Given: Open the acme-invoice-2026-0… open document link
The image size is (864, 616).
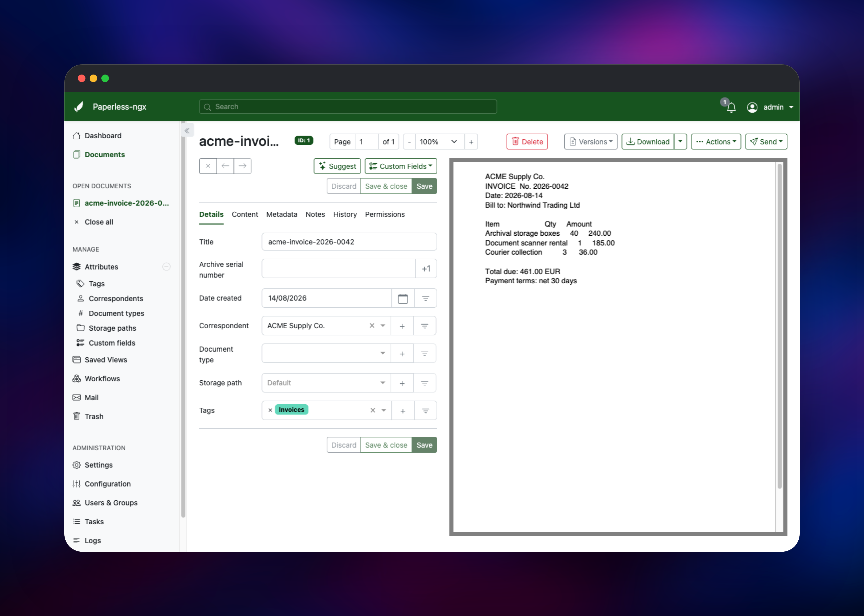Looking at the screenshot, I should 121,203.
